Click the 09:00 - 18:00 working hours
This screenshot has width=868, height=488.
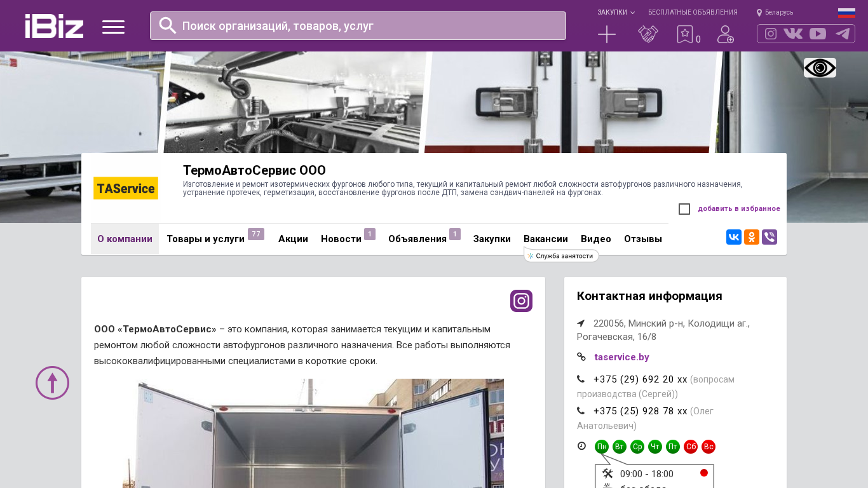coord(646,474)
